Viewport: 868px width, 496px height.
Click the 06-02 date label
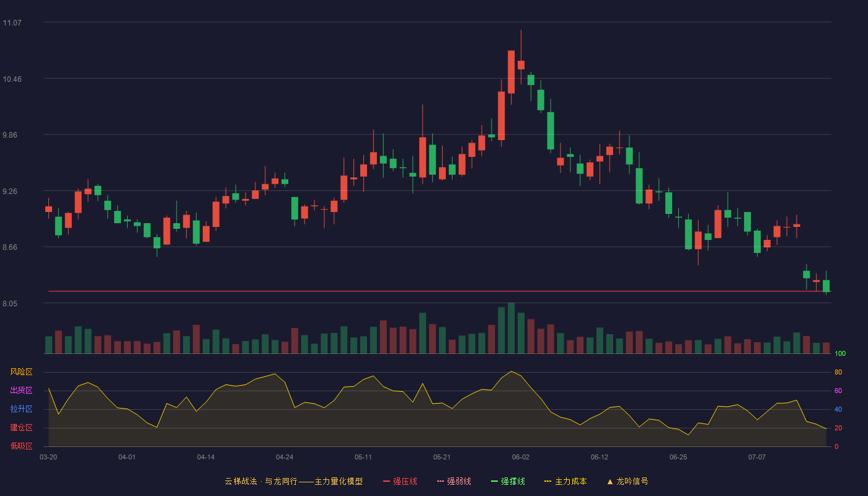521,457
